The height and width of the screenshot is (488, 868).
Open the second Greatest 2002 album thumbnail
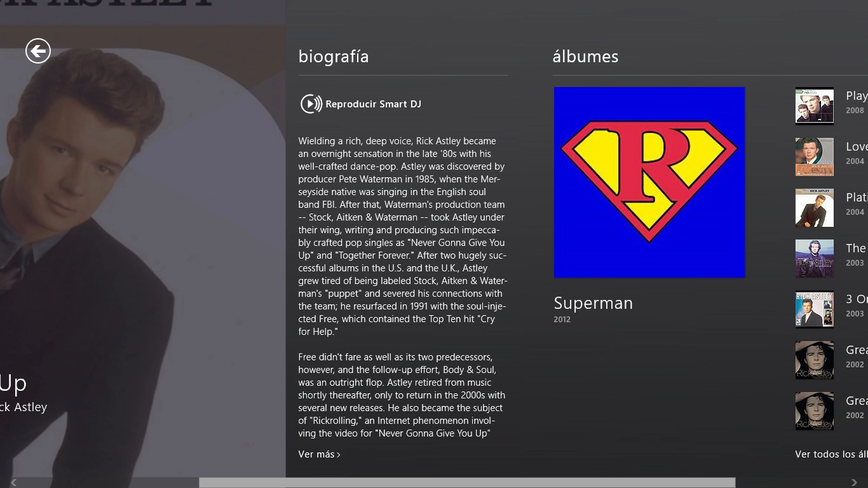(x=814, y=411)
